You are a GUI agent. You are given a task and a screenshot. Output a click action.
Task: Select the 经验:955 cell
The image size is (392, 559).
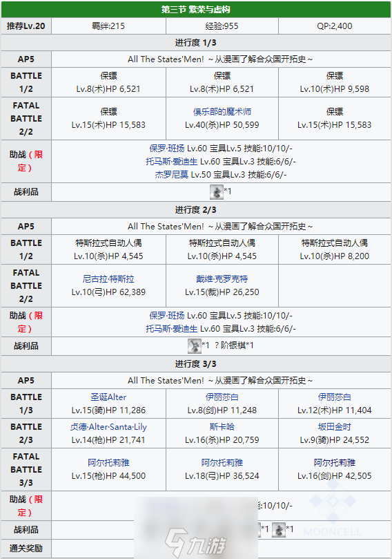pyautogui.click(x=222, y=26)
